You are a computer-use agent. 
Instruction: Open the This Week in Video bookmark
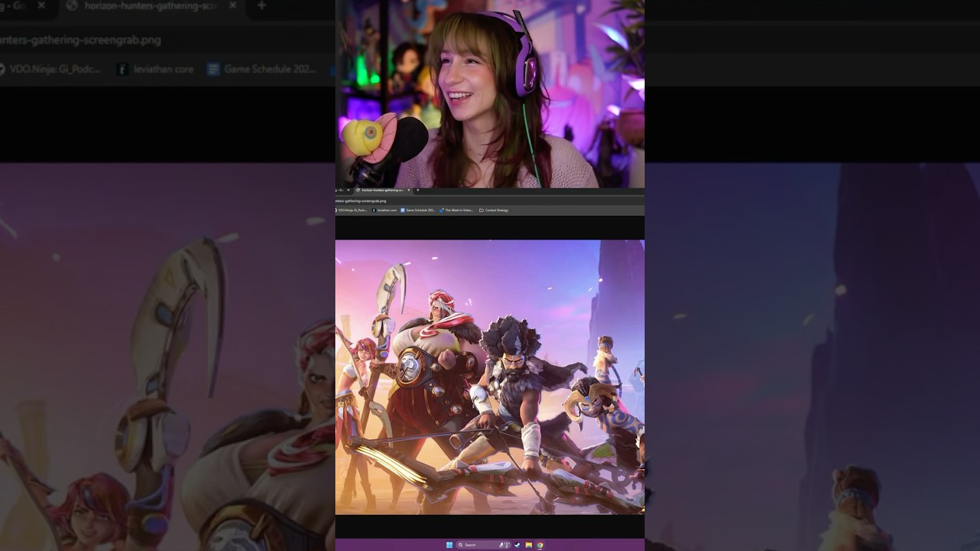coord(457,210)
